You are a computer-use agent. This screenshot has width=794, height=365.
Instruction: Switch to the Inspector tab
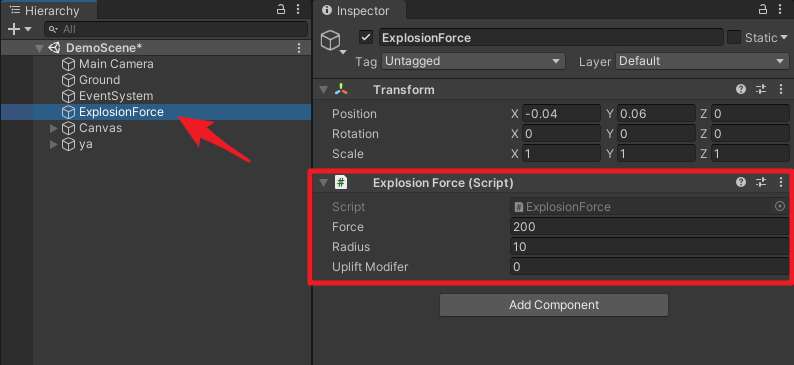click(x=356, y=11)
